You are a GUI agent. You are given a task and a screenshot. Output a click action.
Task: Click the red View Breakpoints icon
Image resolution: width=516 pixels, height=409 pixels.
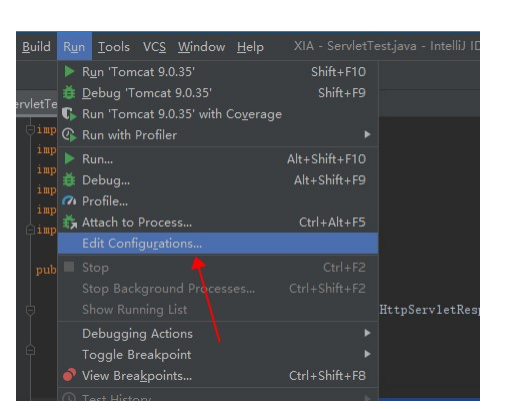pos(69,375)
